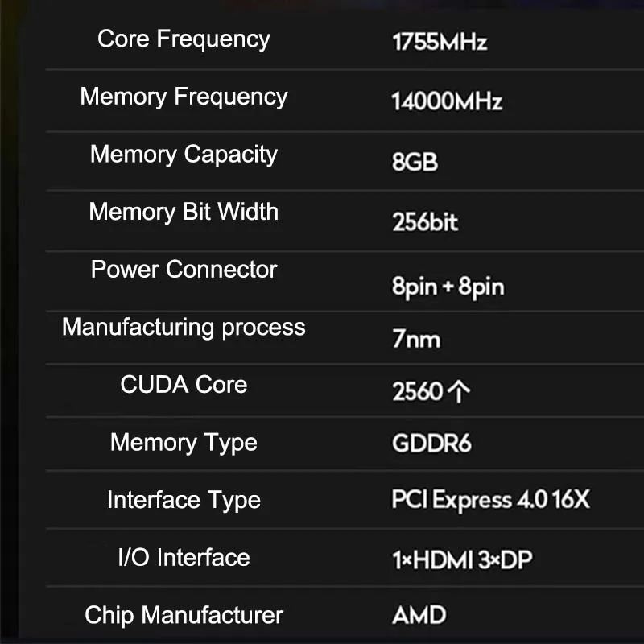Select the PCI Express 4.0 16X value
Image resolution: width=644 pixels, height=644 pixels.
(x=490, y=500)
